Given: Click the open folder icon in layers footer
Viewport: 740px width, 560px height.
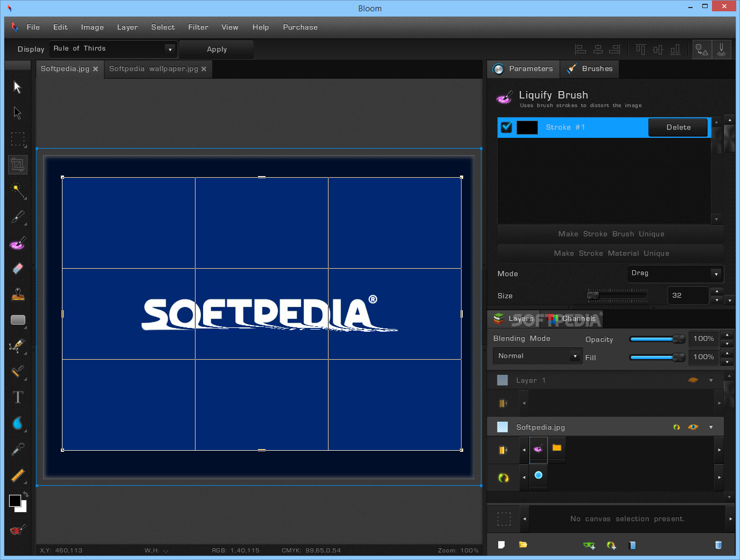Looking at the screenshot, I should (523, 545).
